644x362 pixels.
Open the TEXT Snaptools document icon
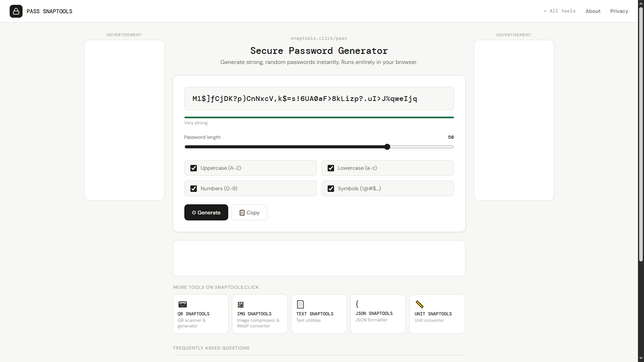300,304
